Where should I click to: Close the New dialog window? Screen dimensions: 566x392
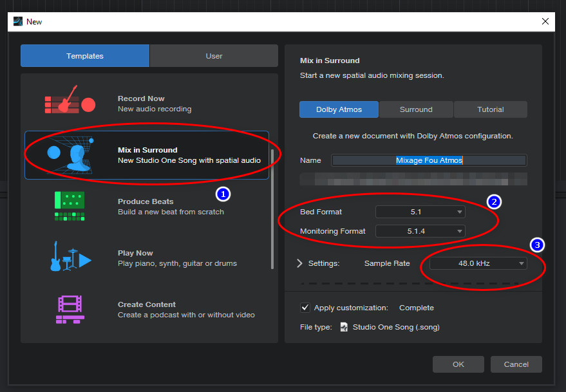pos(545,22)
